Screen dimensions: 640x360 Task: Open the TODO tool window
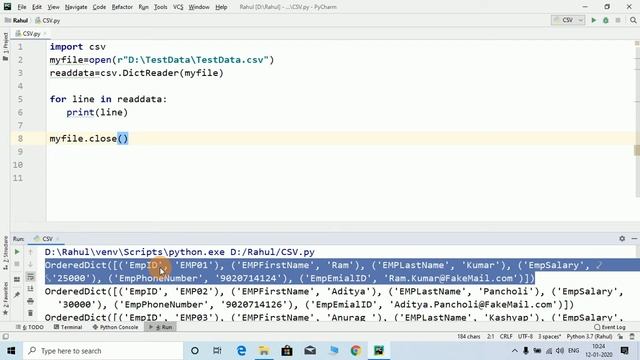coord(30,327)
